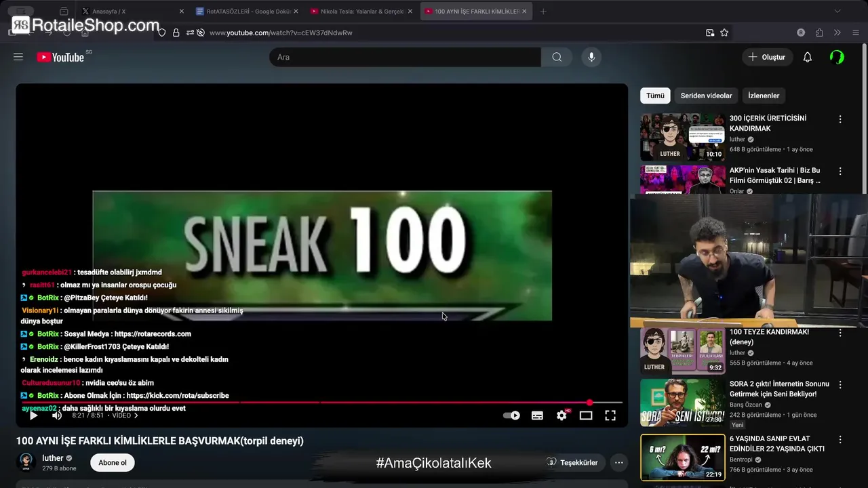Open site lock security info
The width and height of the screenshot is (868, 488).
tap(176, 33)
